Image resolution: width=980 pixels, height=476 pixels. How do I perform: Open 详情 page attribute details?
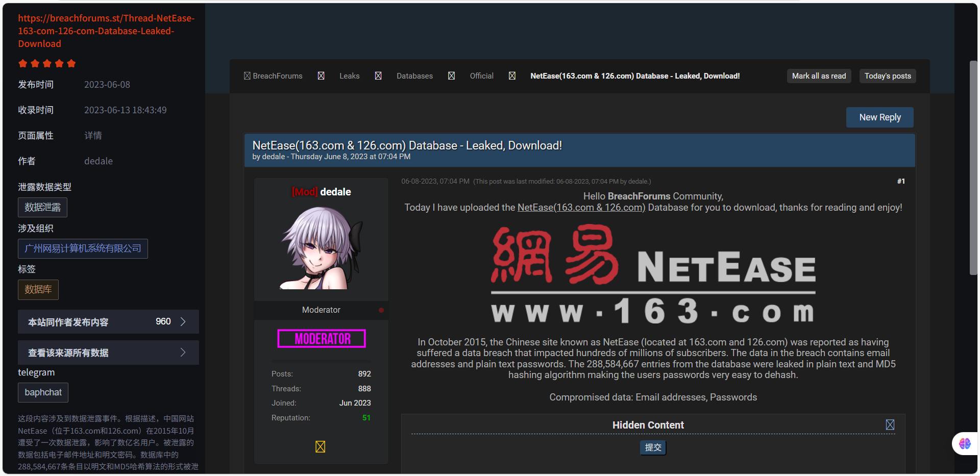click(93, 135)
